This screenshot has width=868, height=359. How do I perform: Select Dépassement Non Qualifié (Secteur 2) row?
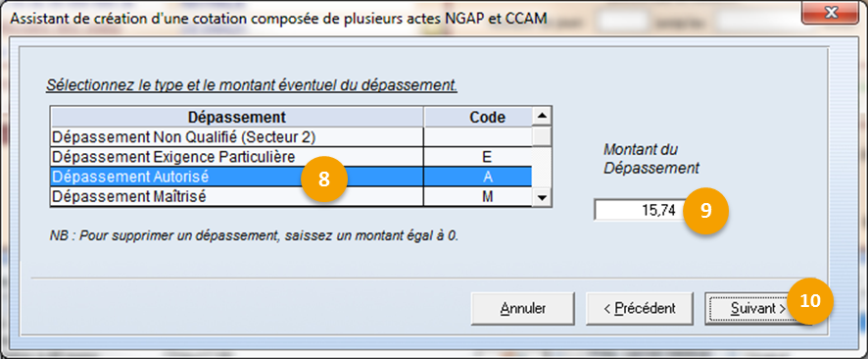(291, 135)
